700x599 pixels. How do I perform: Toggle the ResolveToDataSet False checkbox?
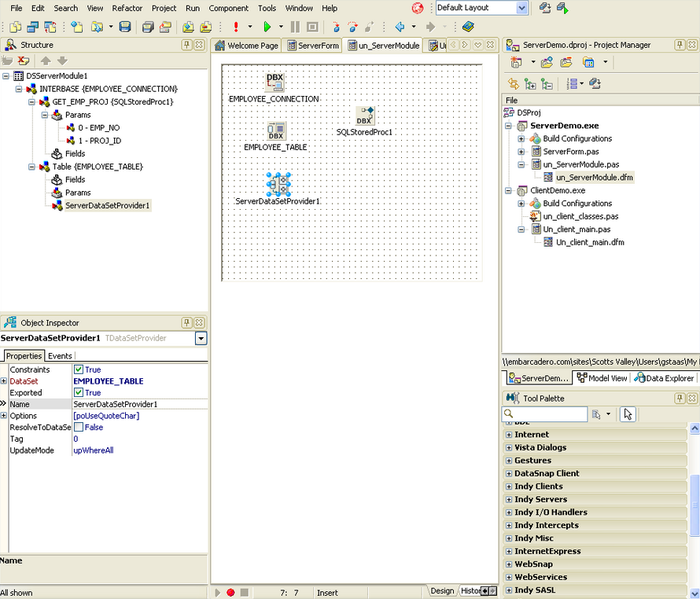[x=79, y=427]
